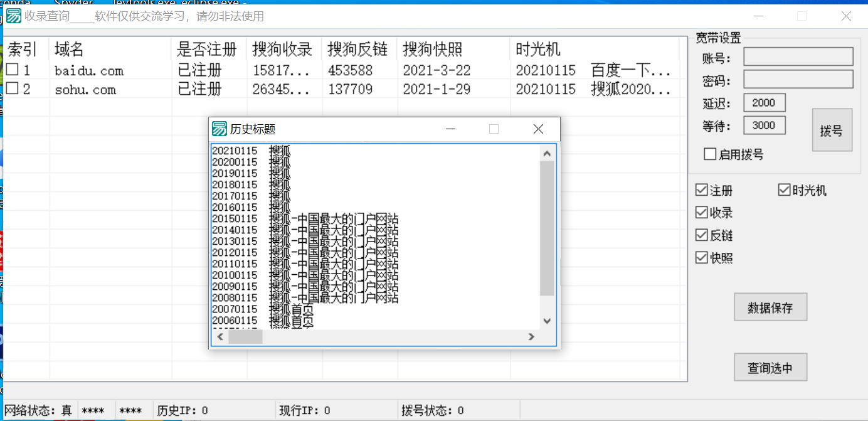Toggle the 收录 checkbox
868x421 pixels.
tap(701, 213)
